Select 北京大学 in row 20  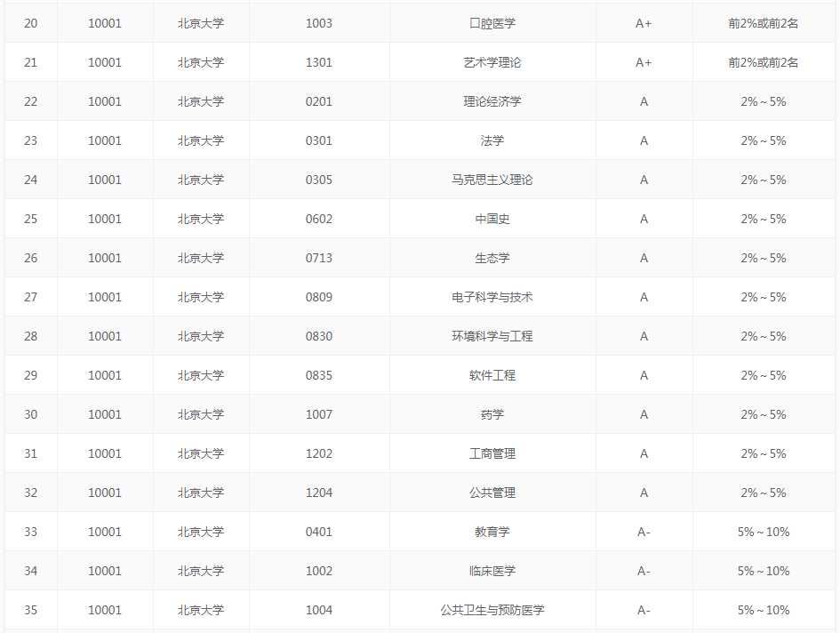coord(201,23)
